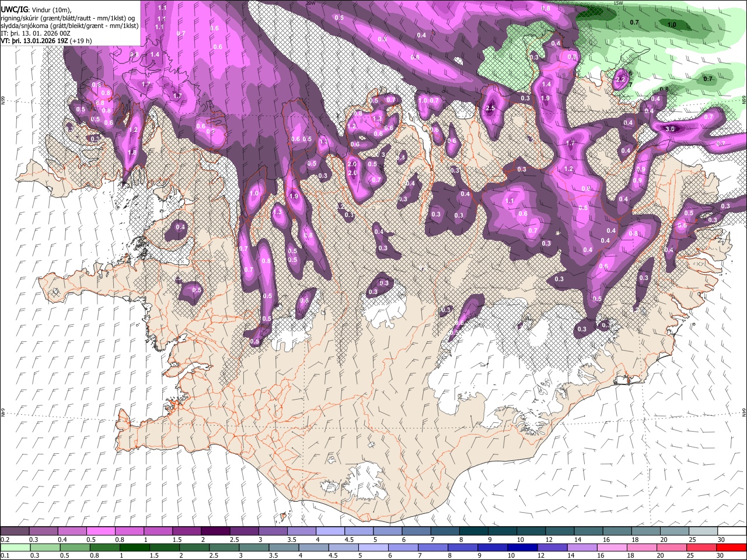
Task: Pick the dark teal swatch between 8 and 9 top row
Action: pyautogui.click(x=473, y=531)
